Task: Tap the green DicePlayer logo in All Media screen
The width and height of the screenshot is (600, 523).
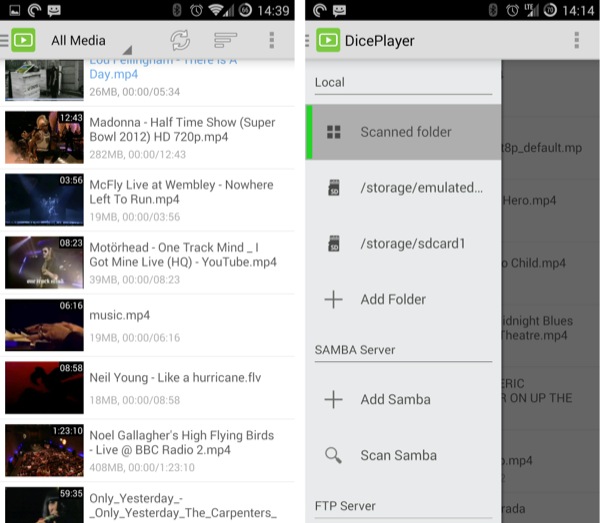Action: [x=23, y=40]
